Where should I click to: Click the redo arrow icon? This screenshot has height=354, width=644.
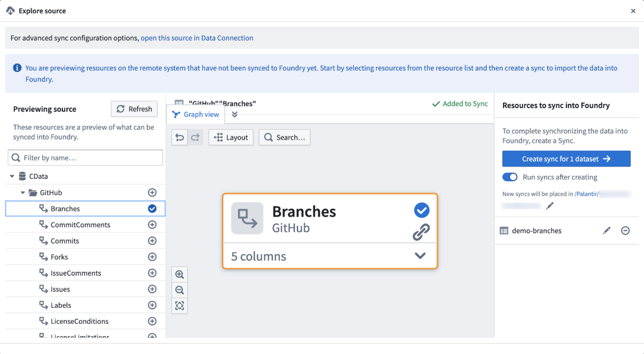(x=195, y=137)
